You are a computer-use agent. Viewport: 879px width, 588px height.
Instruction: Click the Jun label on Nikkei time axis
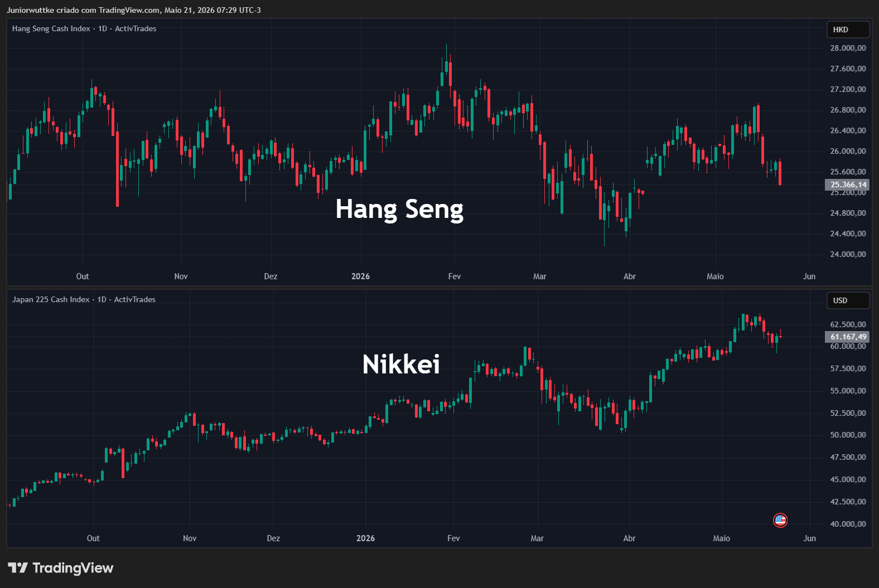[809, 538]
